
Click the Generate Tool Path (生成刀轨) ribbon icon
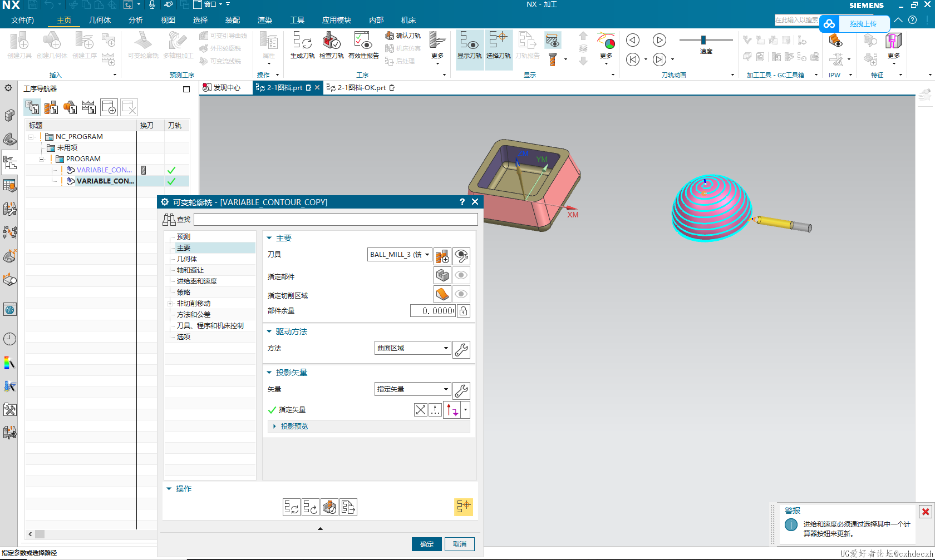coord(302,44)
